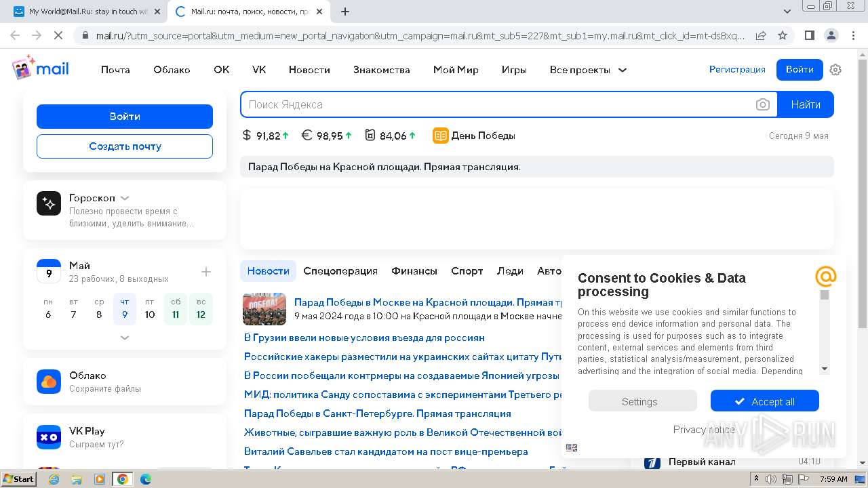Click the euro exchange rate 98,95

click(x=327, y=136)
